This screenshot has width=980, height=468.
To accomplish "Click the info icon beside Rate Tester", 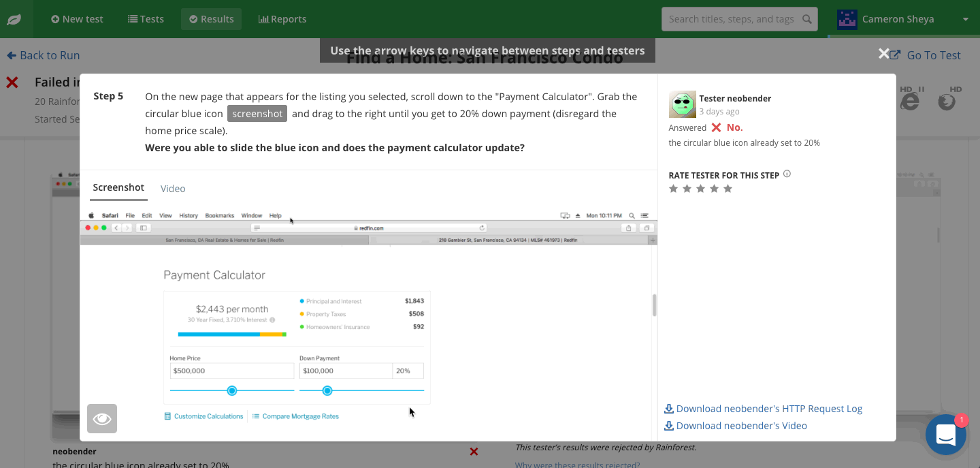I will point(787,174).
